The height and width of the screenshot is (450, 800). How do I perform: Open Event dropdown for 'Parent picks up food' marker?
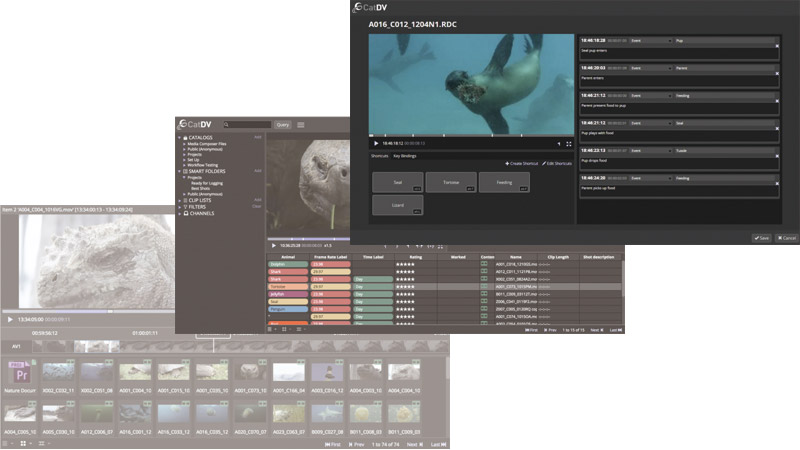click(651, 178)
